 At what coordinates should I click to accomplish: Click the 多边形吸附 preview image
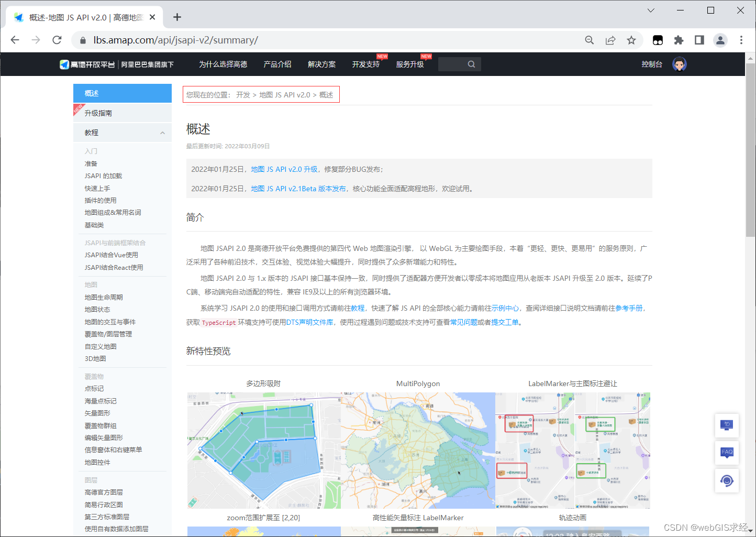point(264,451)
